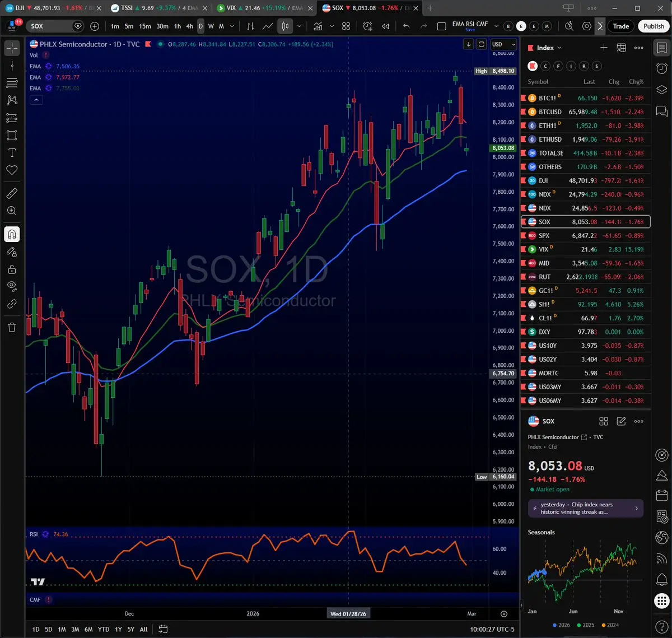Select the All date range button
Image resolution: width=672 pixels, height=638 pixels.
tap(144, 629)
